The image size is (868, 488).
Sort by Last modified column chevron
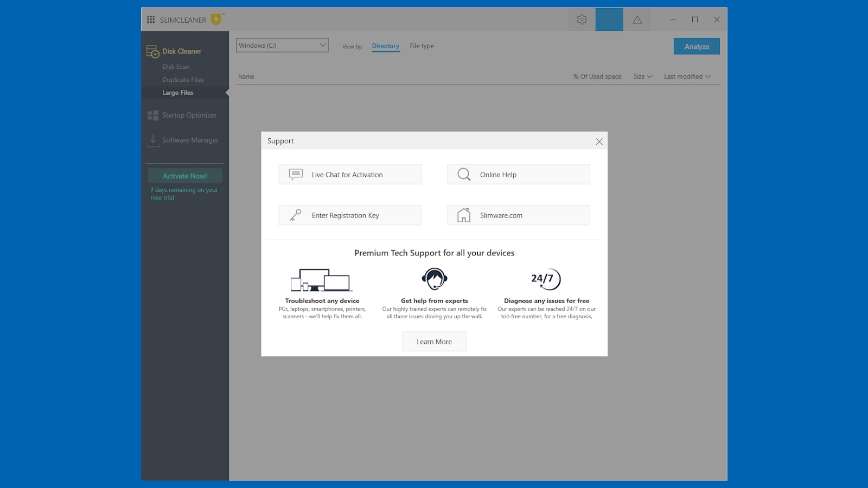707,76
